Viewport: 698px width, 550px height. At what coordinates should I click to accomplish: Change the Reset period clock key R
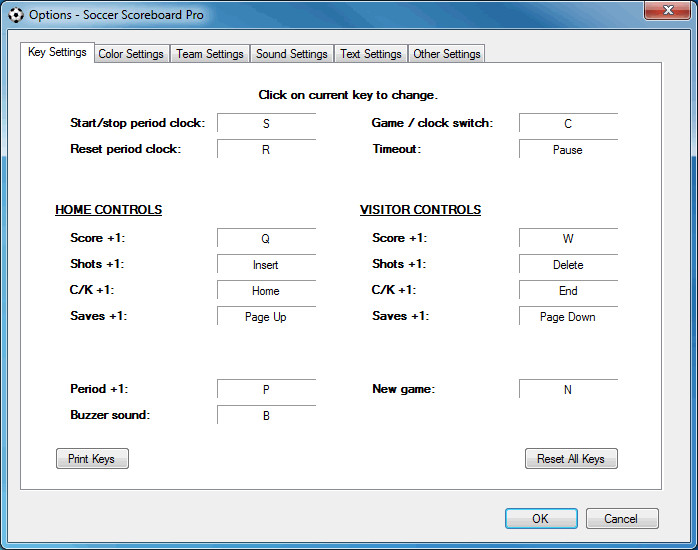pyautogui.click(x=266, y=149)
